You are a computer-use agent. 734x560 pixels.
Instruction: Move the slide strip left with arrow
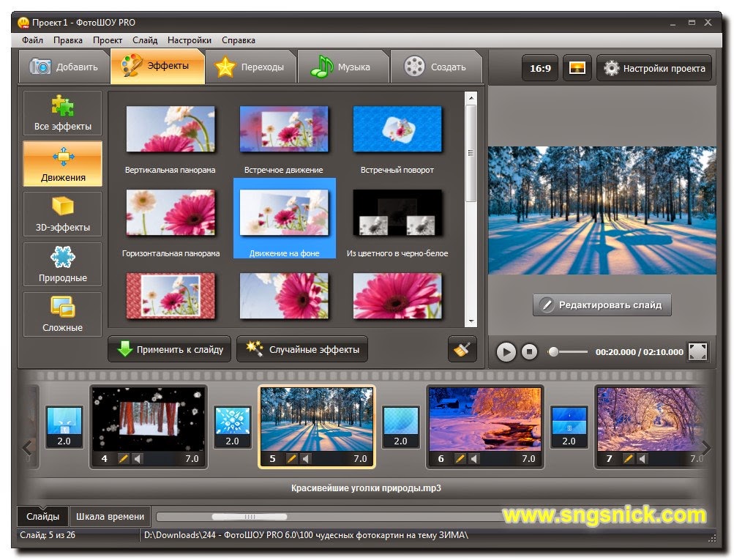[x=27, y=447]
